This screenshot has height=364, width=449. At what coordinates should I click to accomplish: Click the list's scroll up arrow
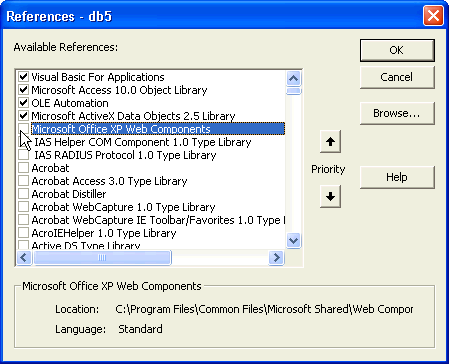click(x=293, y=78)
